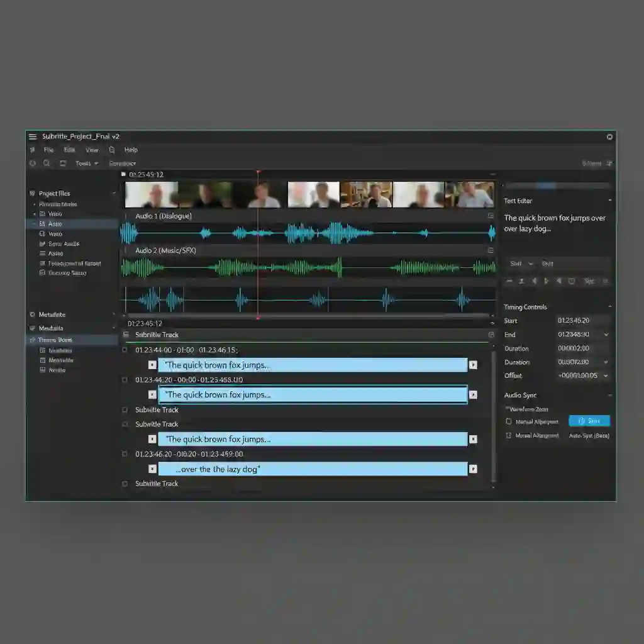Toggle the checkbox on the 01:23:46:20 subtitle entry

(123, 454)
